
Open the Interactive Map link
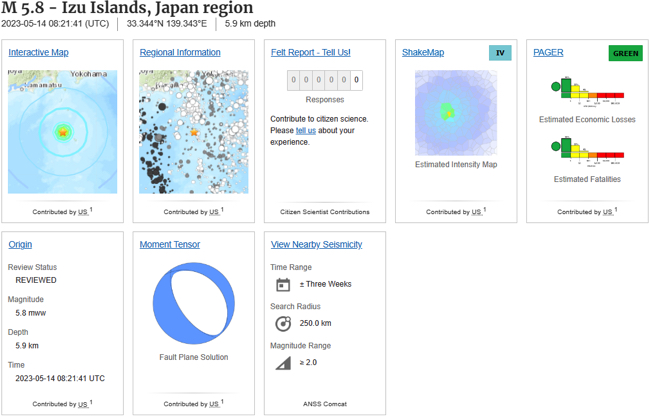(38, 53)
